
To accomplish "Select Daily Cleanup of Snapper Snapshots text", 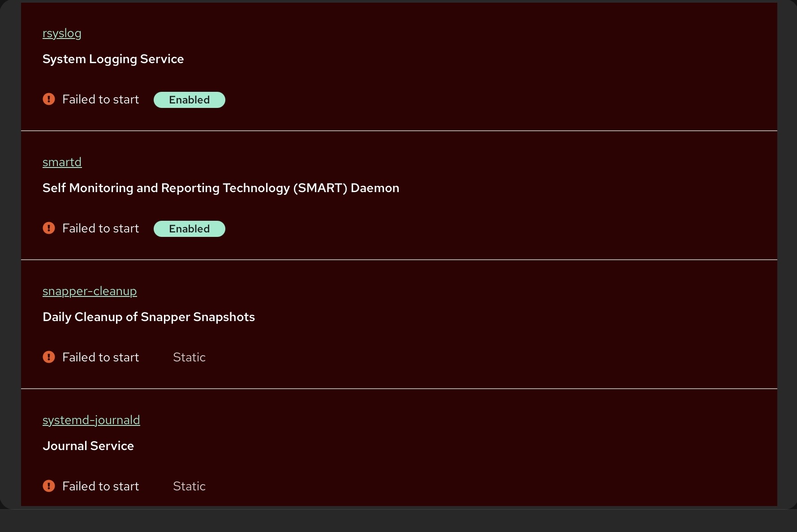I will 148,317.
